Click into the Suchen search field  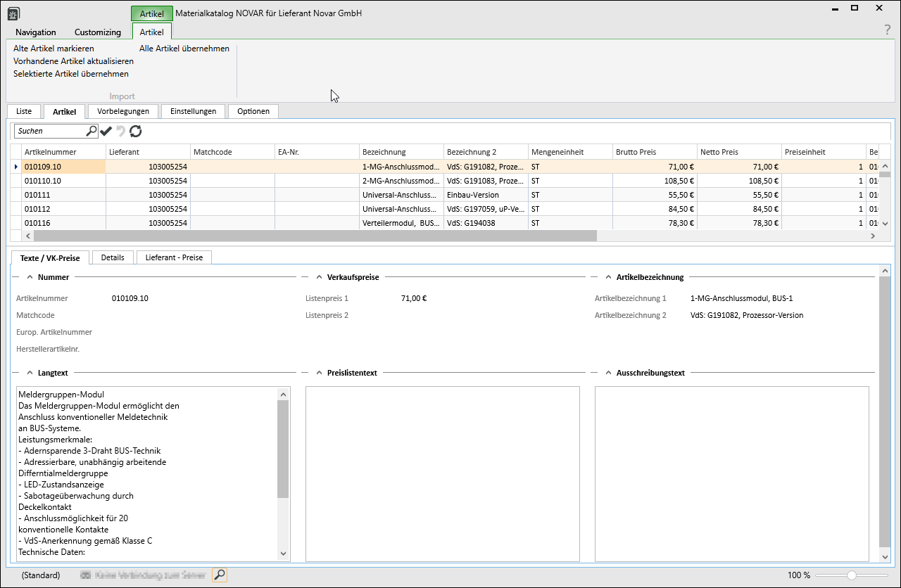(x=49, y=131)
